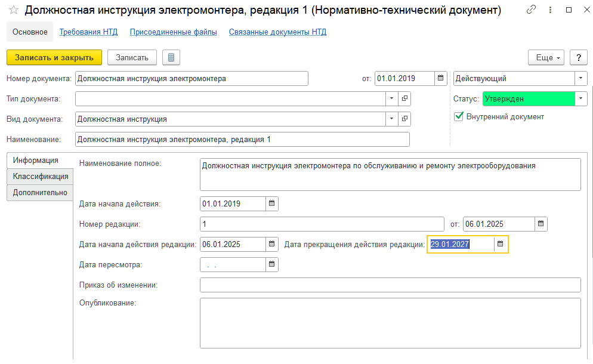Screen dimensions: 593x364
Task: Open the Тип документа open-form icon
Action: pos(404,98)
